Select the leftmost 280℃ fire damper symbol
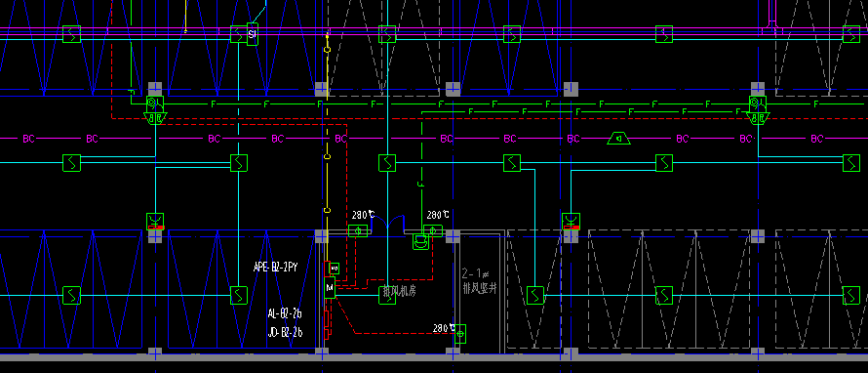This screenshot has width=868, height=373. (358, 230)
